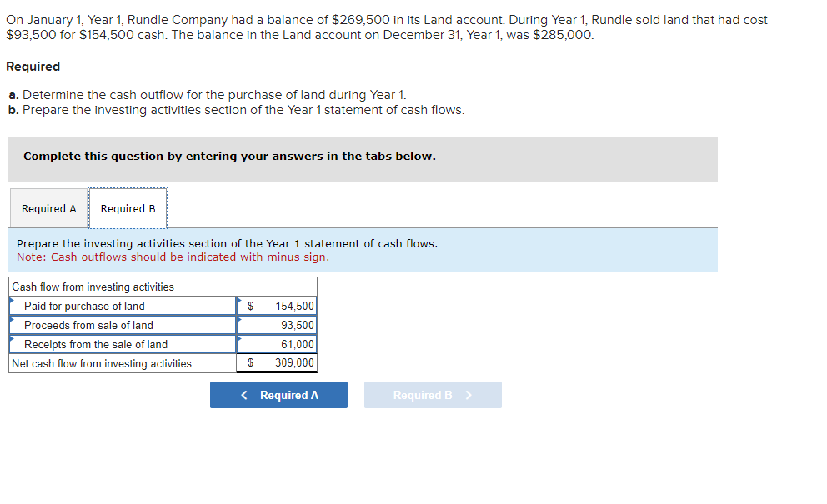Click the blue marker on the 93,500 cell

240,319
